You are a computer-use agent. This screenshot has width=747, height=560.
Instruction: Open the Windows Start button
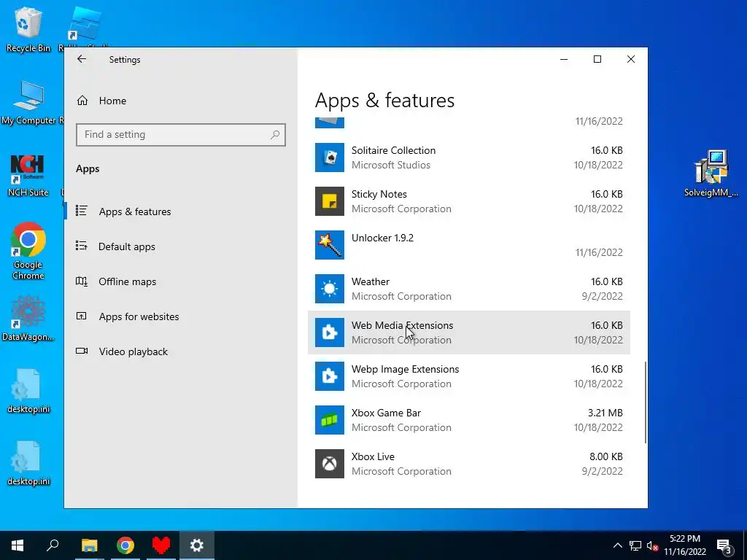click(x=18, y=545)
